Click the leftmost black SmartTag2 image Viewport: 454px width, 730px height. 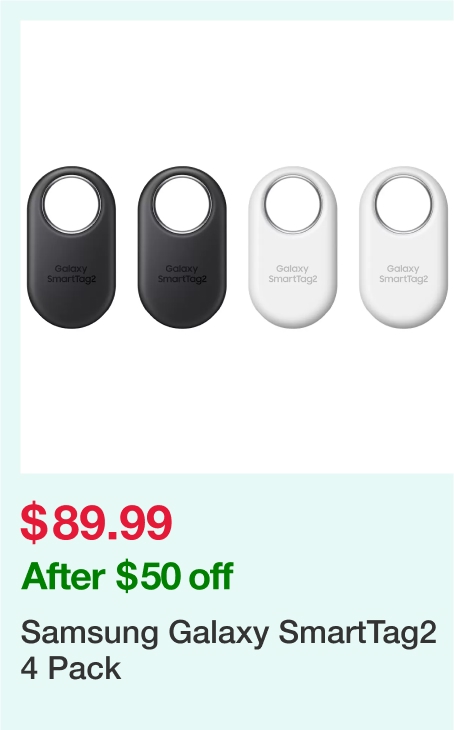pyautogui.click(x=71, y=247)
